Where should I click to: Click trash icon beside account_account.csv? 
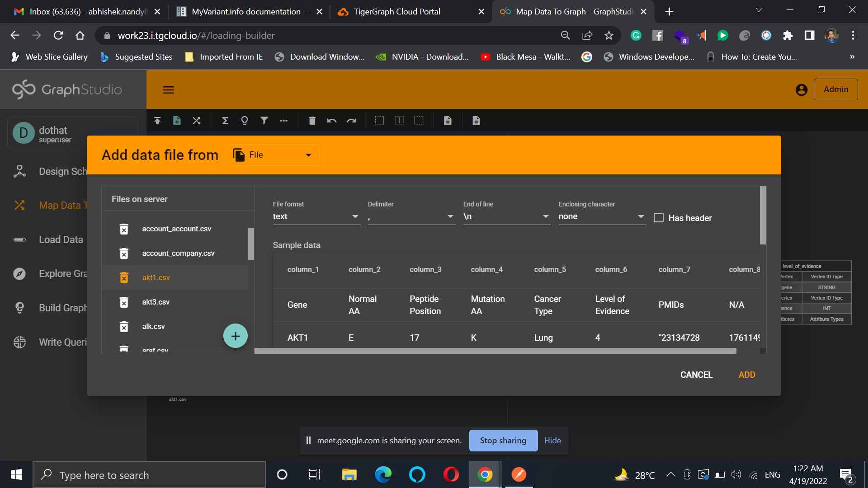coord(124,229)
